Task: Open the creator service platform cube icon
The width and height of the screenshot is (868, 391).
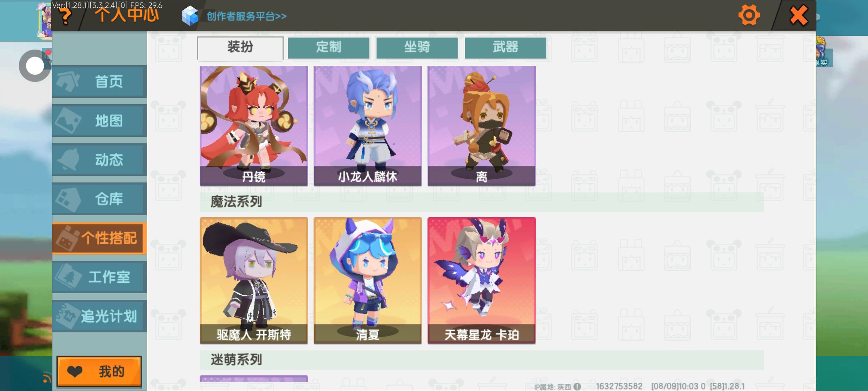Action: click(190, 16)
